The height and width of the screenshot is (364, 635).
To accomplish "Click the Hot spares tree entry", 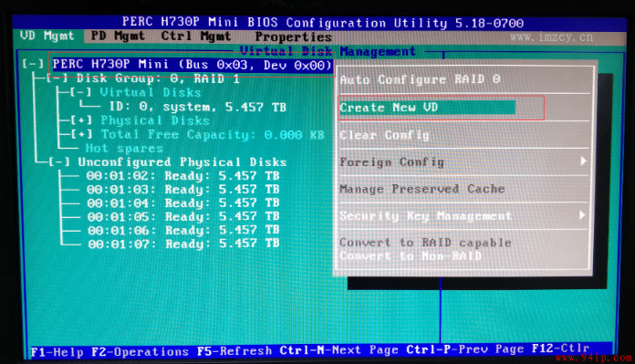I will 124,148.
